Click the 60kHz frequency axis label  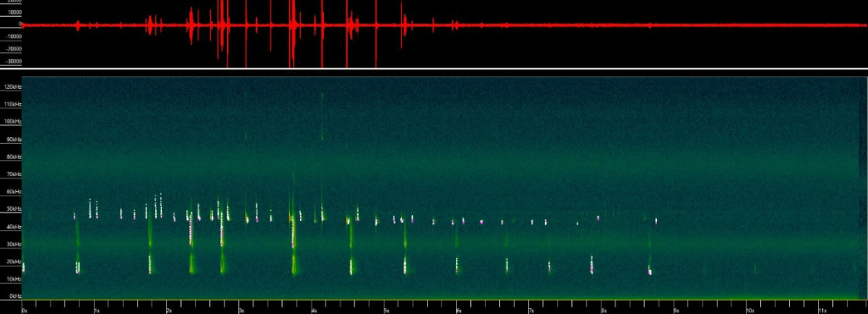click(x=14, y=192)
